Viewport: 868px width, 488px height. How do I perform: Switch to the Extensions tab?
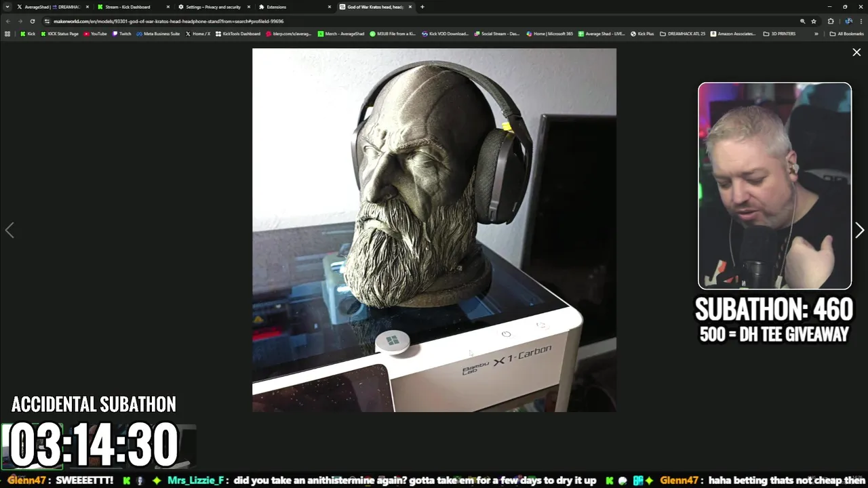pos(294,7)
